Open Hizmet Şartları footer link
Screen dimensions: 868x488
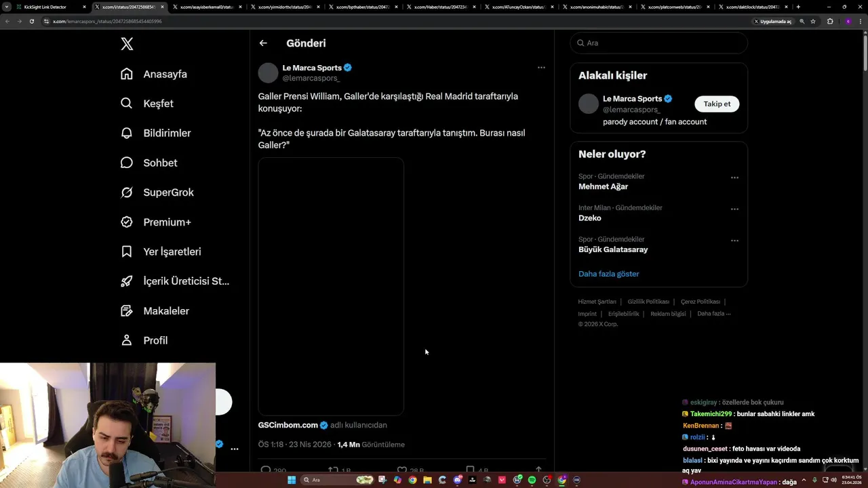[x=597, y=302]
